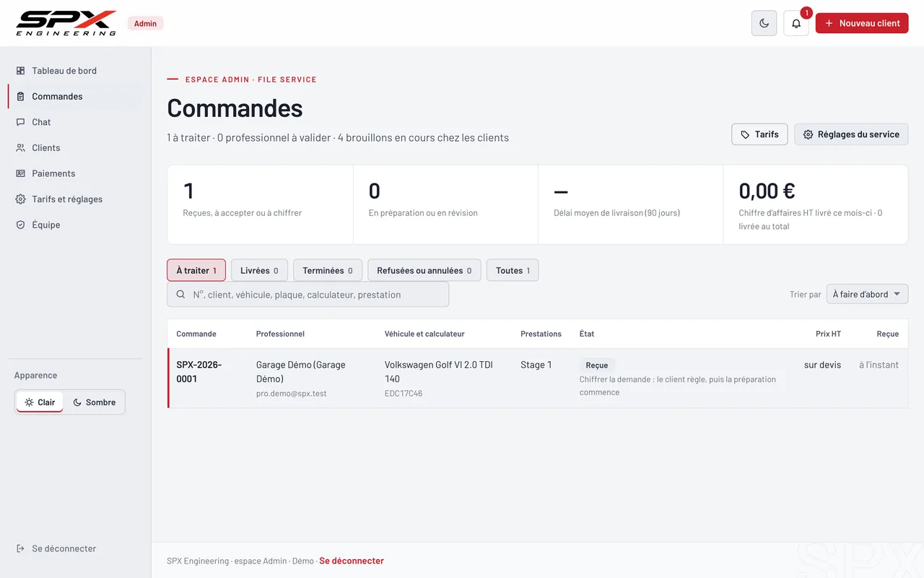The height and width of the screenshot is (578, 924).
Task: Show the Toutes orders tab
Action: pyautogui.click(x=513, y=270)
